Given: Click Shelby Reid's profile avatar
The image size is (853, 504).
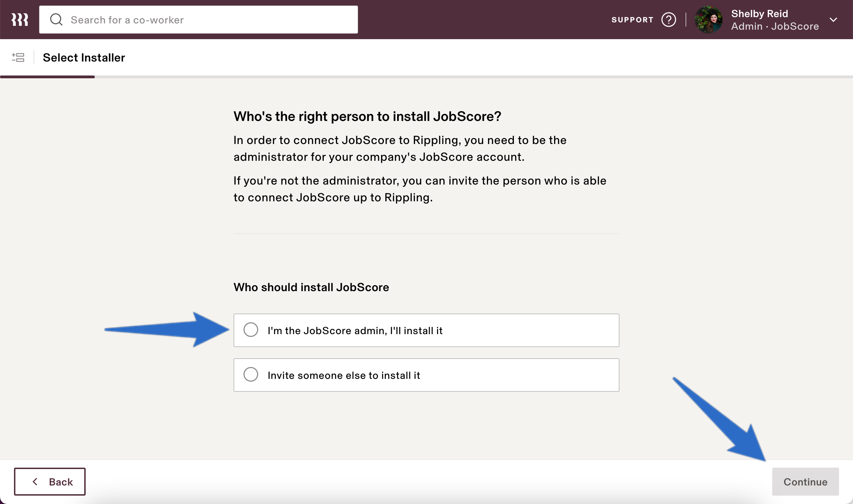Looking at the screenshot, I should pyautogui.click(x=709, y=20).
